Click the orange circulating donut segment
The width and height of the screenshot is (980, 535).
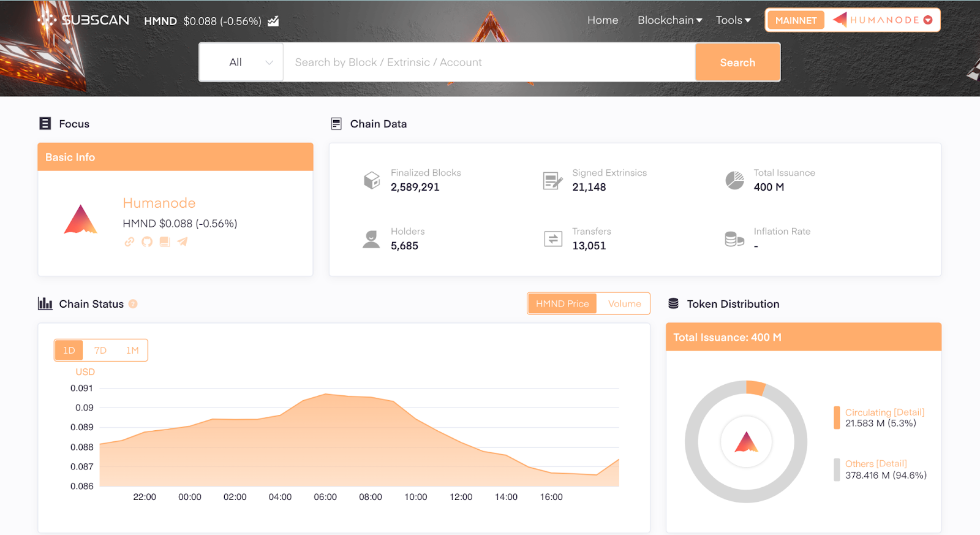tap(755, 388)
